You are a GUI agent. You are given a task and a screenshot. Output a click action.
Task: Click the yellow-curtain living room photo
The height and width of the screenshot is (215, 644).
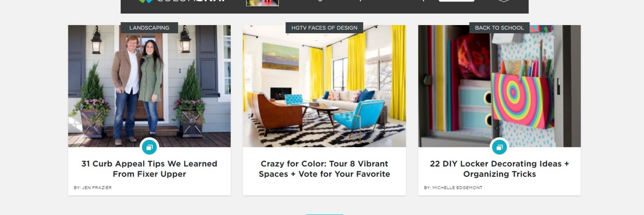[324, 86]
